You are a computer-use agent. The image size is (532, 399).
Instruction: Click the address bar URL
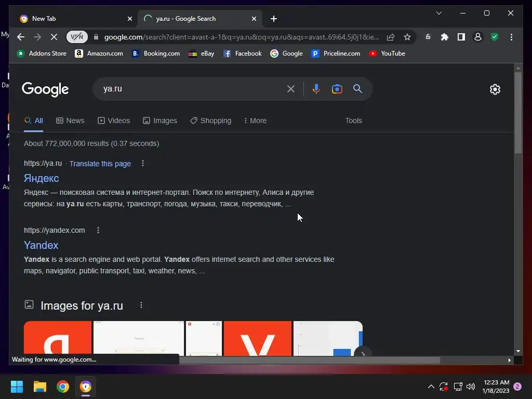pyautogui.click(x=242, y=37)
